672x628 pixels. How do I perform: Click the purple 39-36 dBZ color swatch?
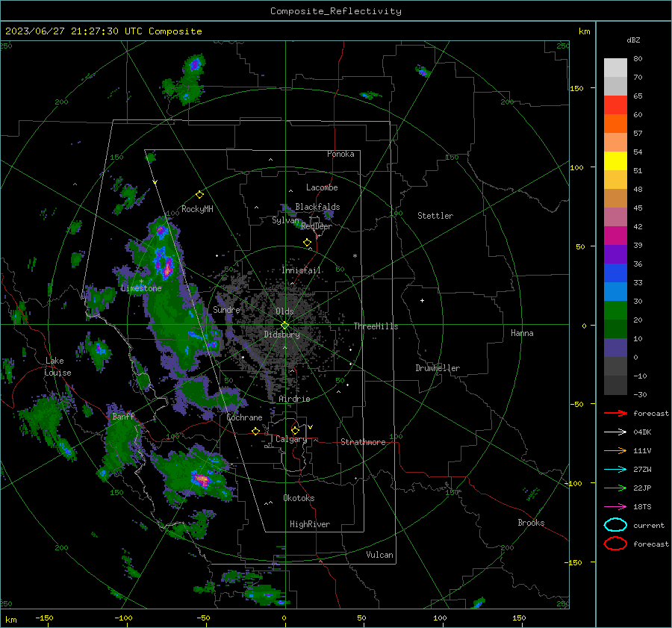[615, 255]
